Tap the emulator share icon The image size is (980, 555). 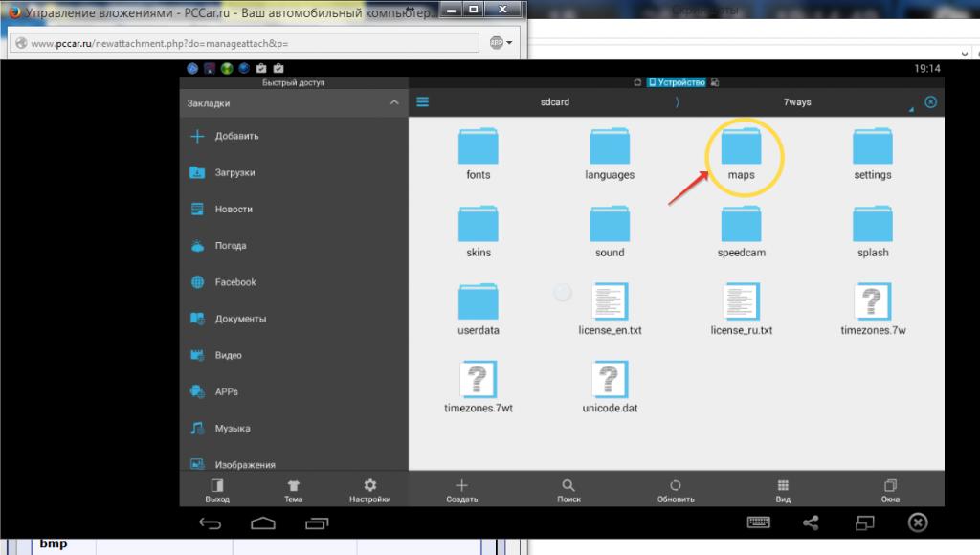pos(811,522)
